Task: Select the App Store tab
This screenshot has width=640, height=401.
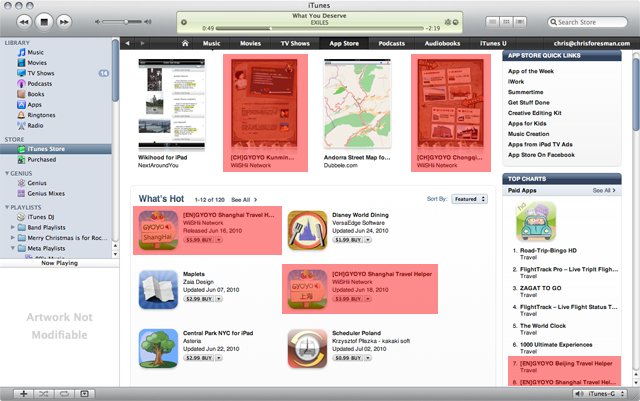Action: (344, 43)
